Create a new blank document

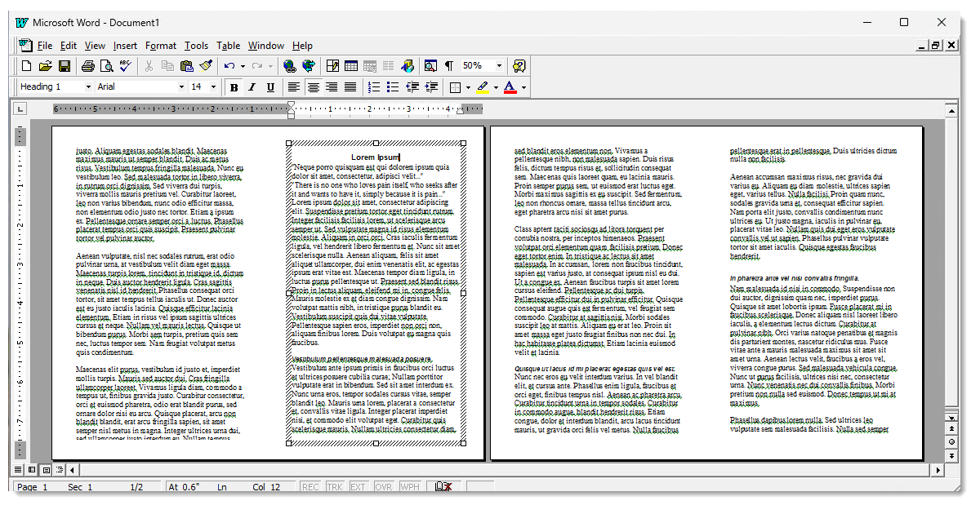pyautogui.click(x=27, y=66)
